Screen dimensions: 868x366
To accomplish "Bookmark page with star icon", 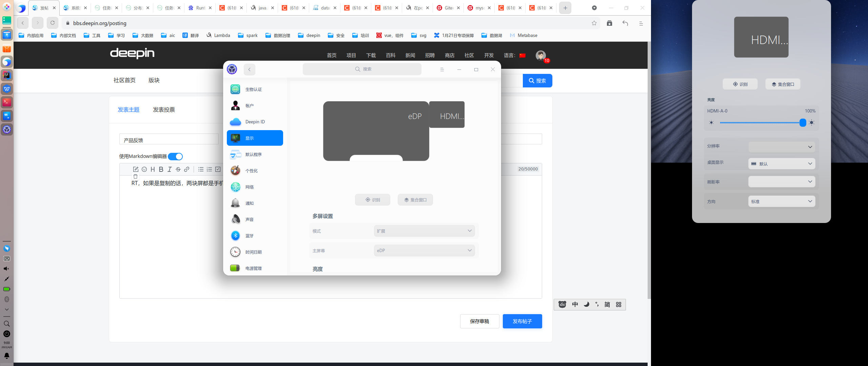I will pos(594,23).
